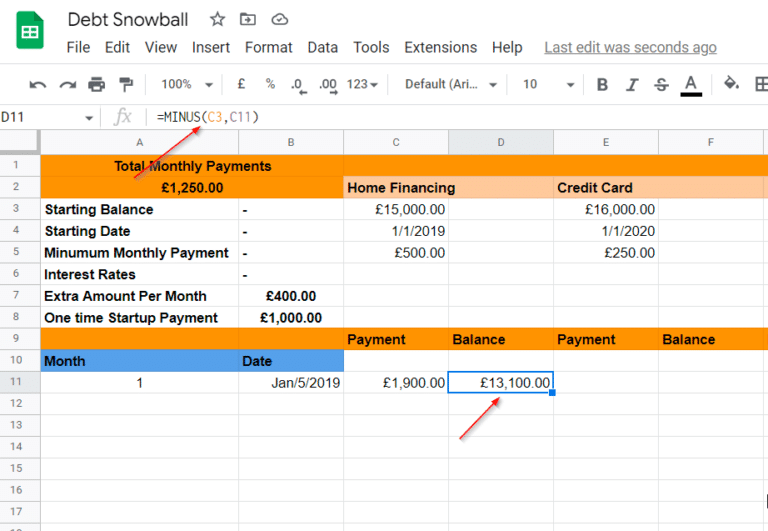
Task: Select column B header
Action: click(291, 143)
